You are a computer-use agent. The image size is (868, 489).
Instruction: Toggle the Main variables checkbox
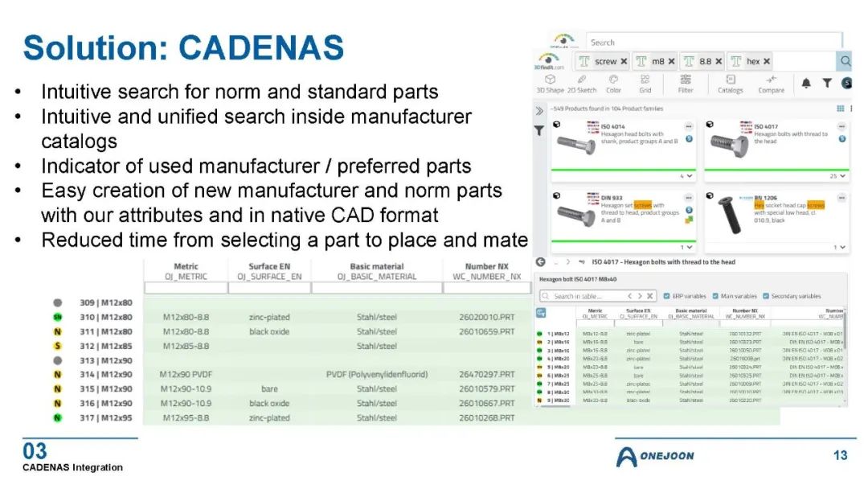715,296
